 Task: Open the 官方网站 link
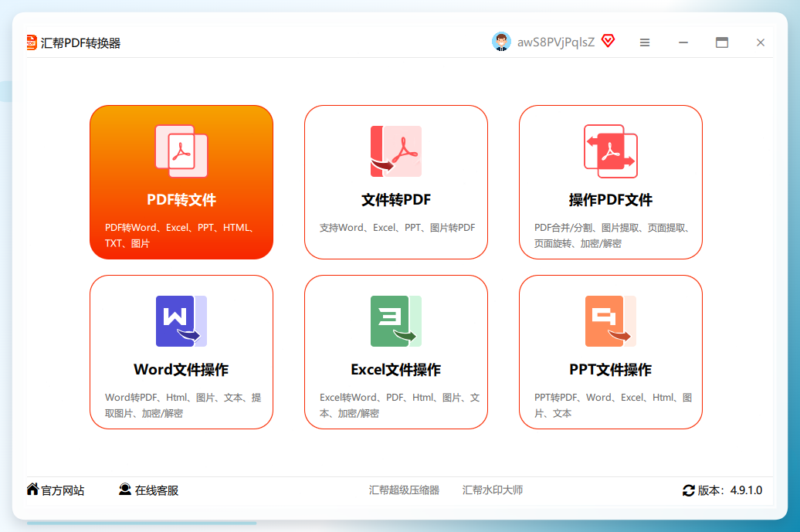point(63,490)
